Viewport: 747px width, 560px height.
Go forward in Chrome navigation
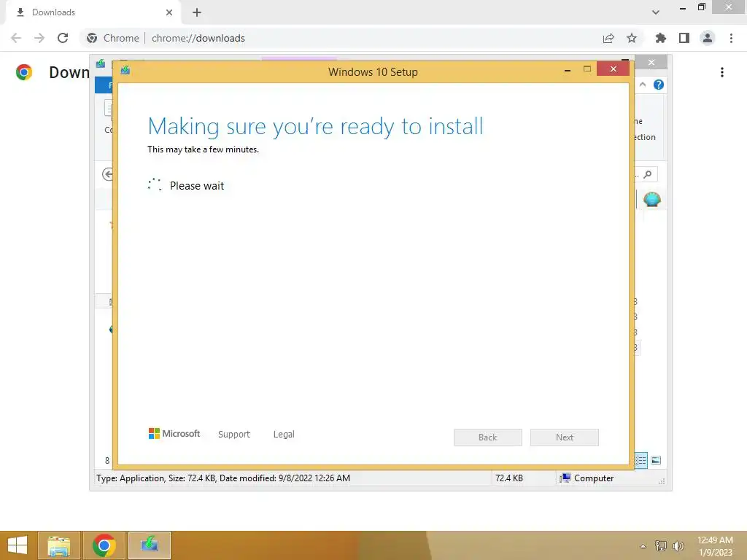tap(39, 38)
